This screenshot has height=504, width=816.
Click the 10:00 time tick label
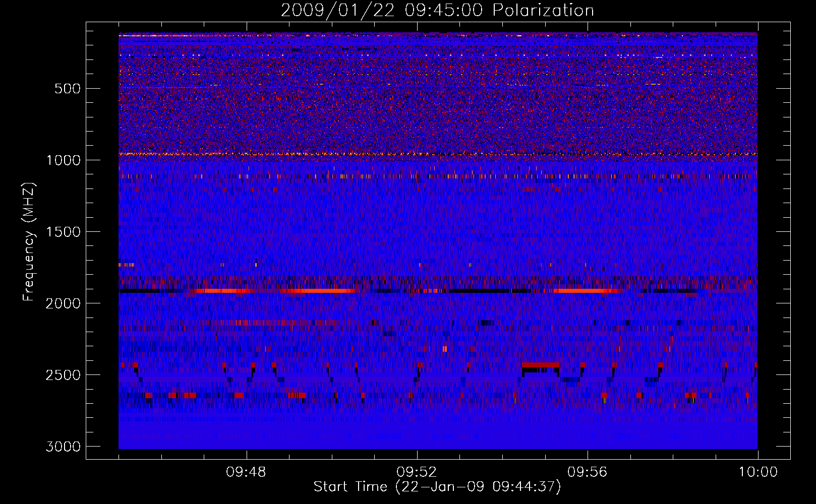[758, 472]
